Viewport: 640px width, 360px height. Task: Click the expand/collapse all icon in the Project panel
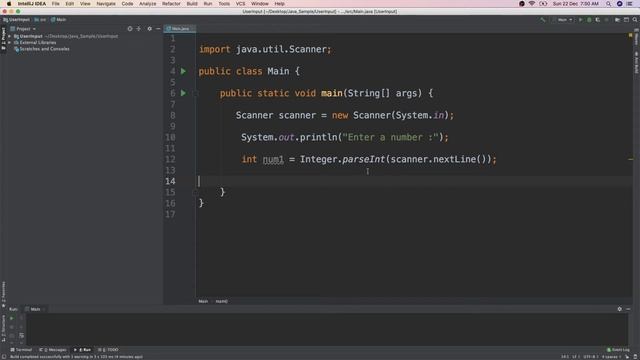139,29
